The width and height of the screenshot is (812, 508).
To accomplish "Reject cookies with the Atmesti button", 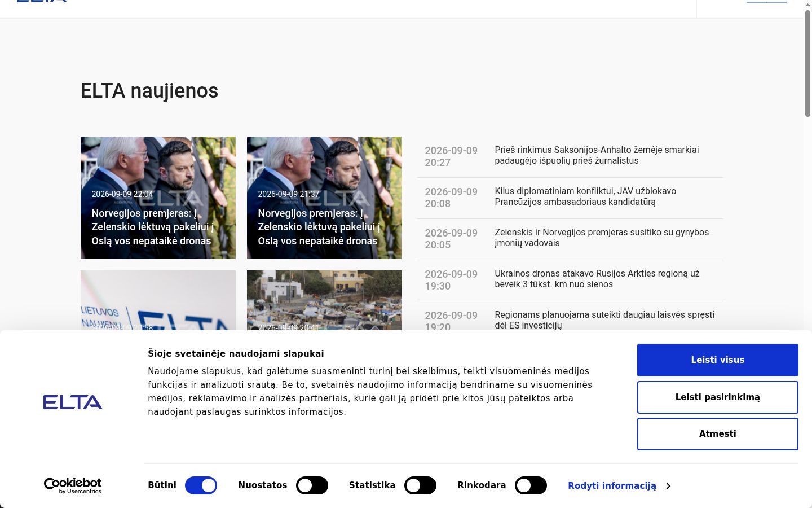I will point(718,434).
